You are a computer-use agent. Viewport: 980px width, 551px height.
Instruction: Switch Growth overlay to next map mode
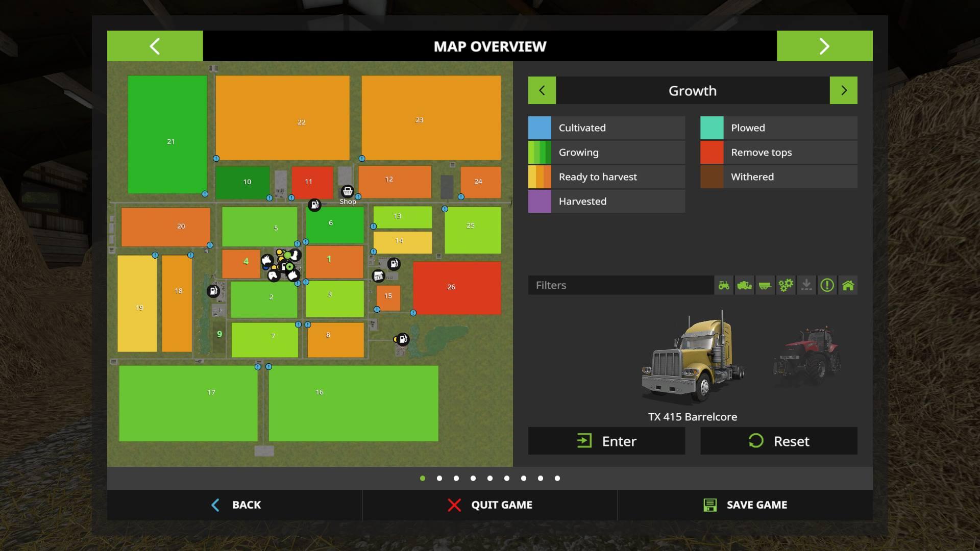(843, 90)
